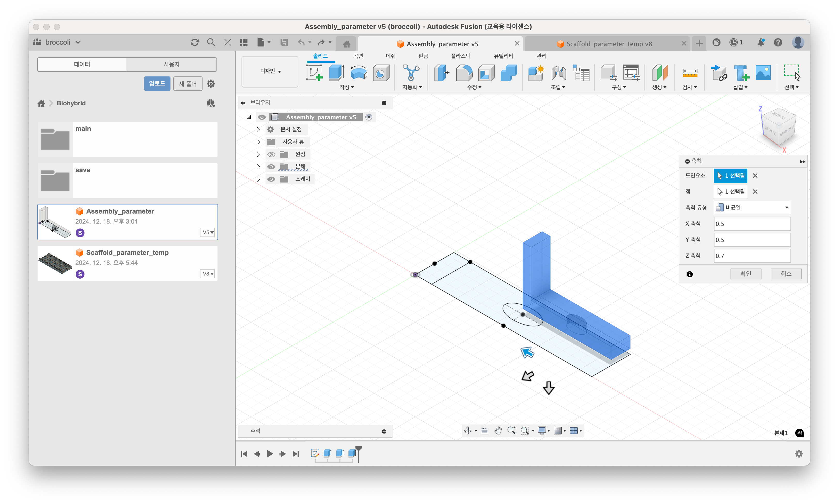Open the V8 version dropdown
The width and height of the screenshot is (839, 504).
207,274
